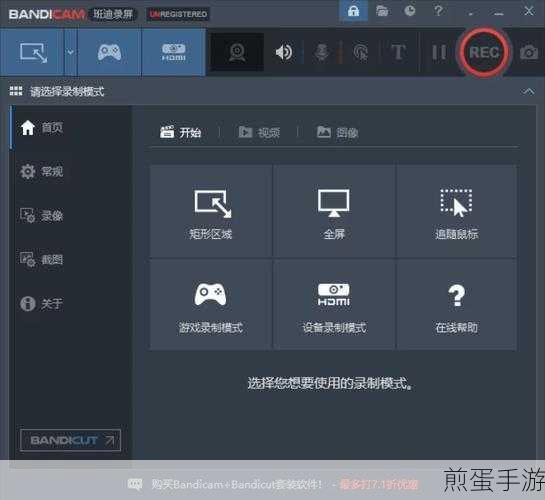Open 截图 image settings in sidebar
Viewport: 545px width, 500px height.
tap(42, 259)
